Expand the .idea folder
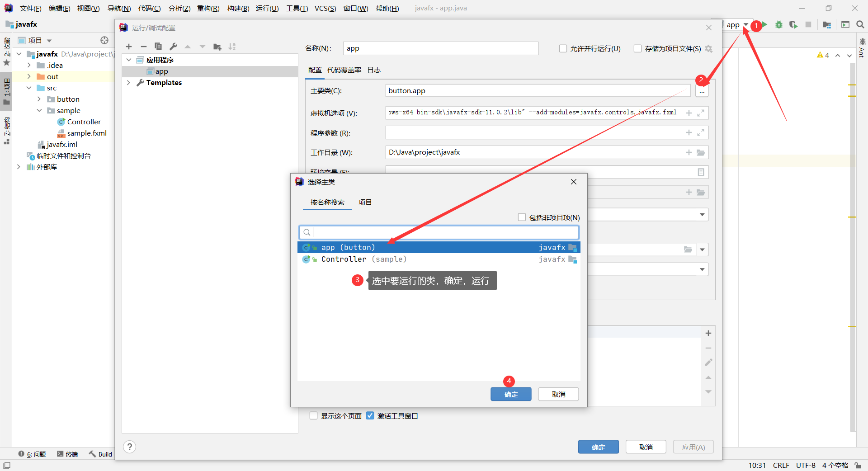This screenshot has width=868, height=471. 29,65
